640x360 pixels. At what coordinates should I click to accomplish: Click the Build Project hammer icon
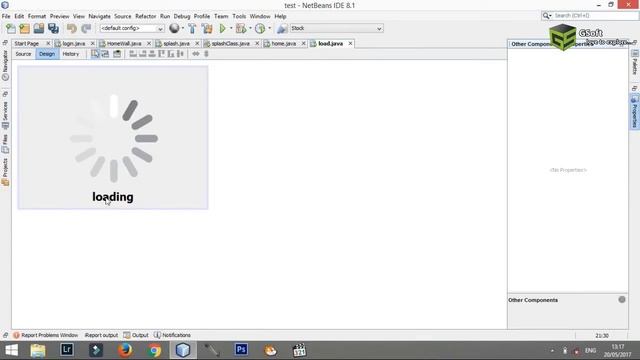point(192,29)
